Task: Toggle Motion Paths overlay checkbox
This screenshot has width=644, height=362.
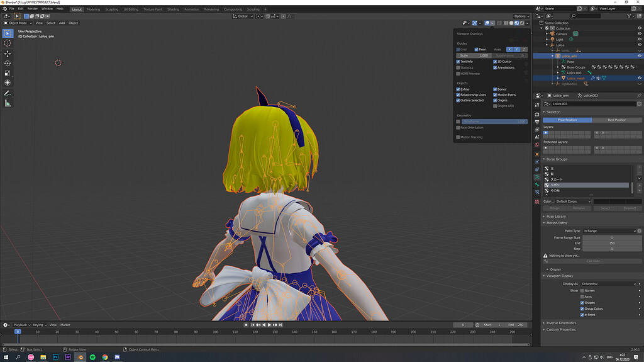Action: coord(495,94)
